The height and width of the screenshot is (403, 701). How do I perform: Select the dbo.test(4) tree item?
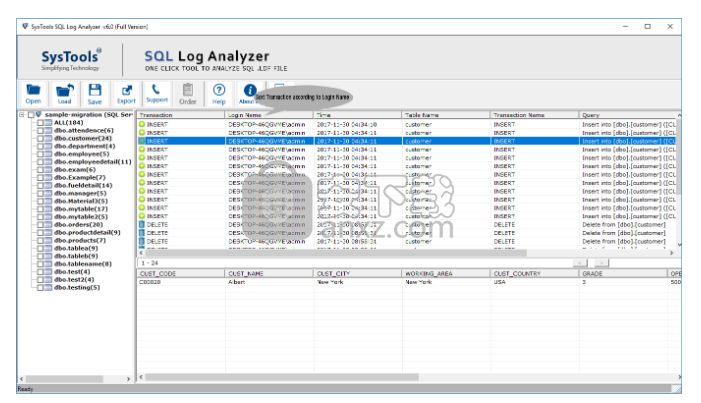click(72, 272)
